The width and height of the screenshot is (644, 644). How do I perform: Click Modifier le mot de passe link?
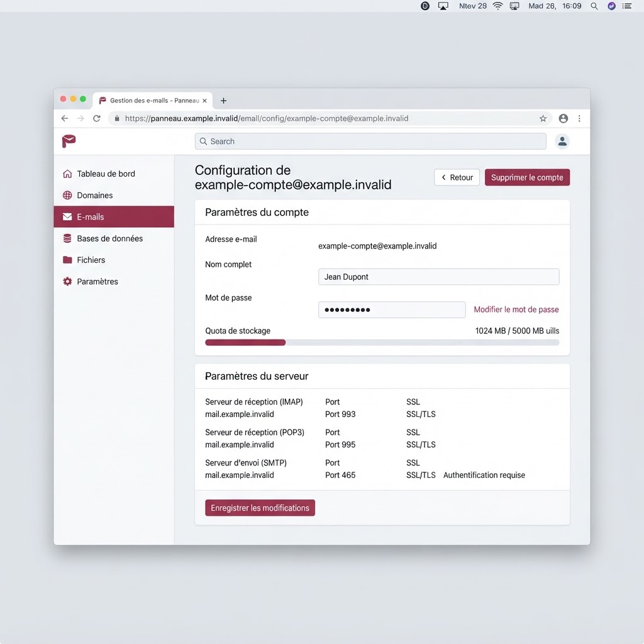516,309
